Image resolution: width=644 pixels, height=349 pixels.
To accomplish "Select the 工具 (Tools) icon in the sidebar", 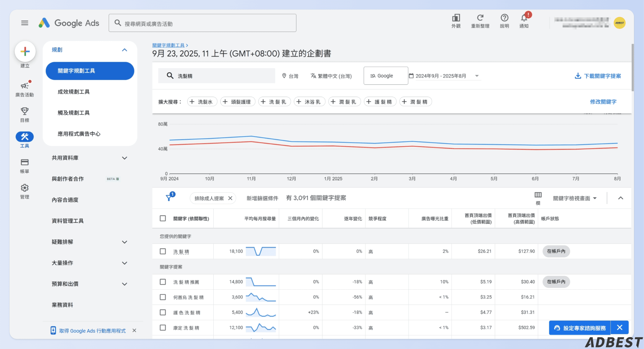I will click(25, 137).
